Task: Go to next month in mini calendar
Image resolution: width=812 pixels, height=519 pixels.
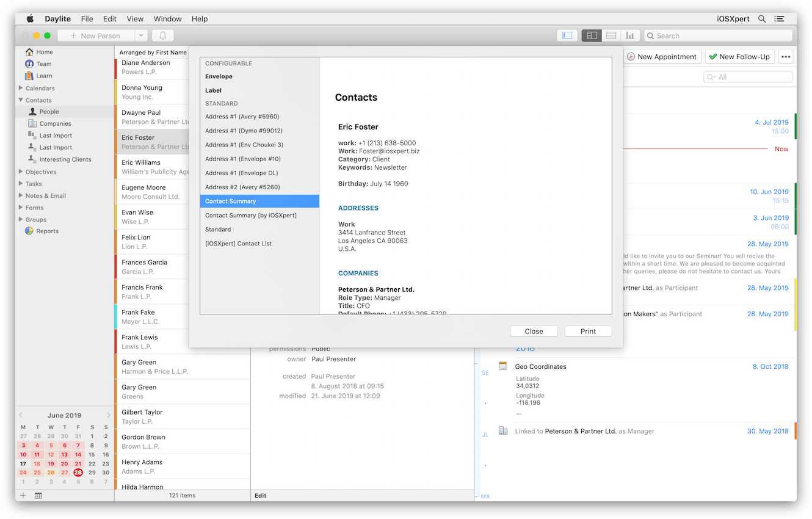Action: pyautogui.click(x=109, y=415)
